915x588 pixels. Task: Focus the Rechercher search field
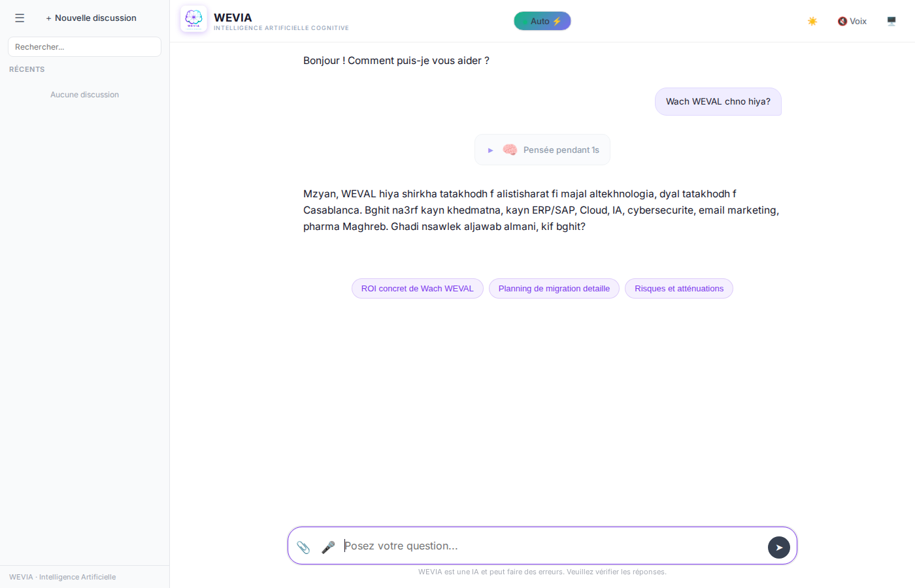point(84,47)
